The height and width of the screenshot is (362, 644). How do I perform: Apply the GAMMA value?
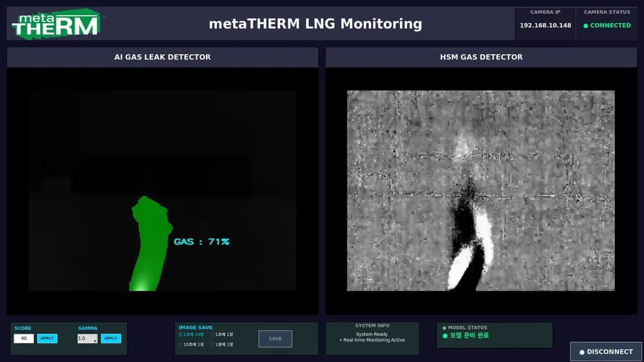pyautogui.click(x=111, y=339)
